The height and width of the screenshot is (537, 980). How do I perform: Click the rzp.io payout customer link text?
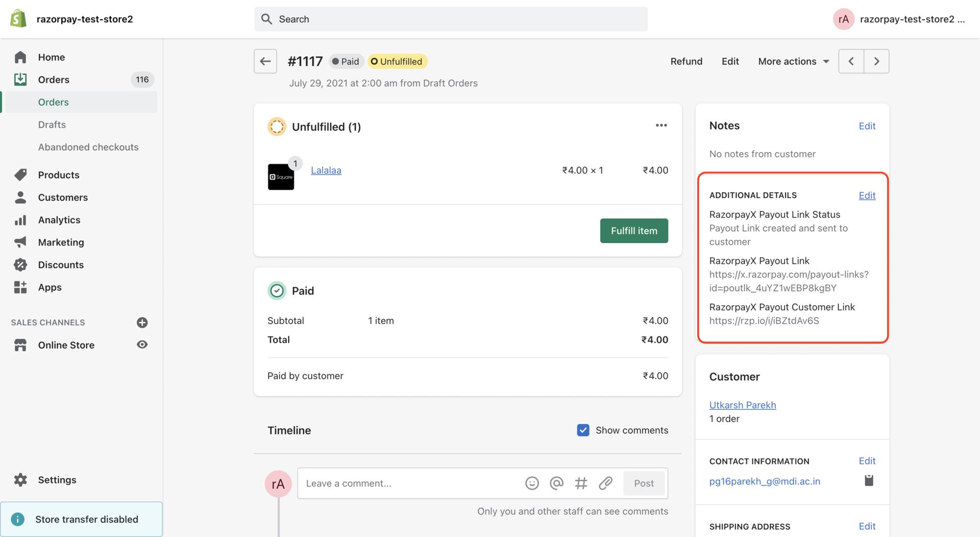pyautogui.click(x=764, y=321)
